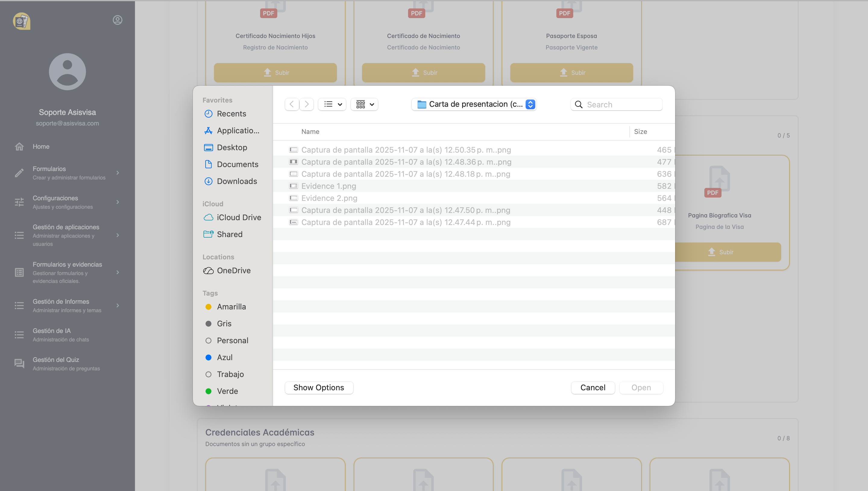The image size is (868, 491).
Task: Click the Cancel button
Action: (592, 388)
